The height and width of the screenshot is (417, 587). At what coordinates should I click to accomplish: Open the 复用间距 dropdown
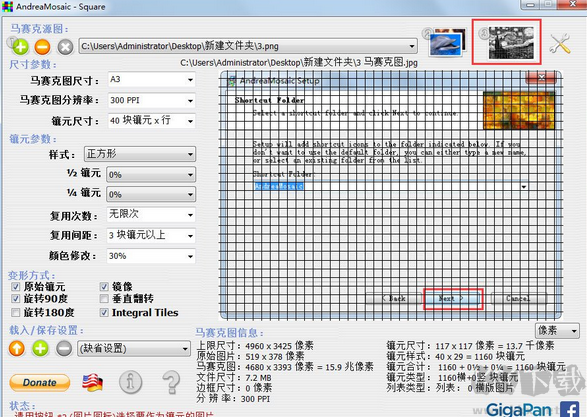(151, 235)
